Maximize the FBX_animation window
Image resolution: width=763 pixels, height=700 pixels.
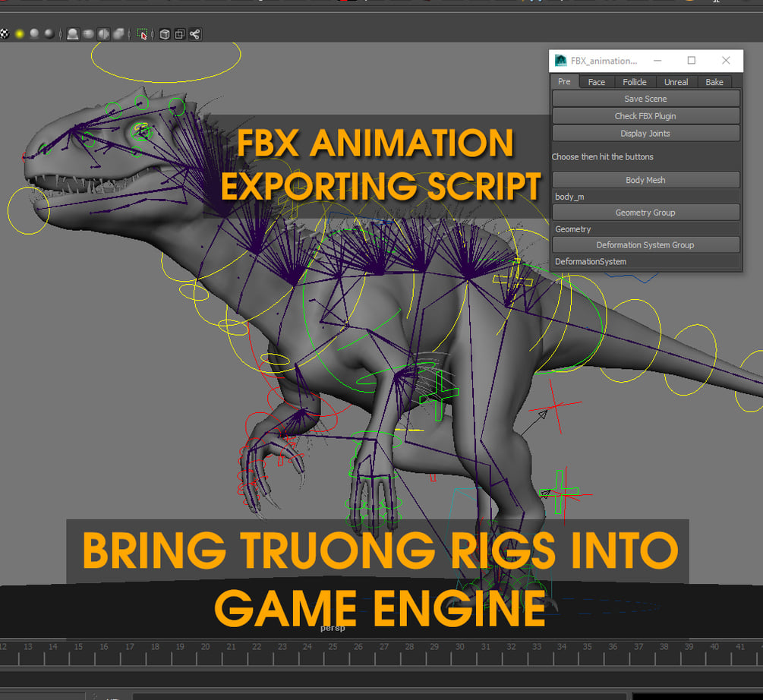692,60
